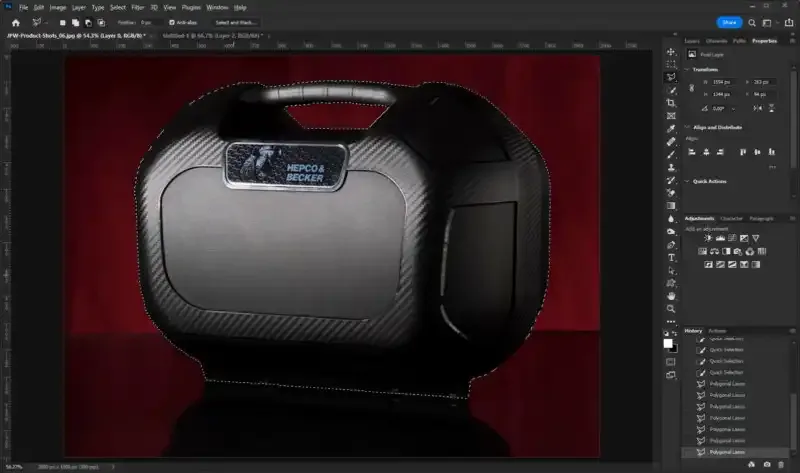The height and width of the screenshot is (473, 800).
Task: Toggle the Anti-alias checkbox
Action: click(171, 21)
